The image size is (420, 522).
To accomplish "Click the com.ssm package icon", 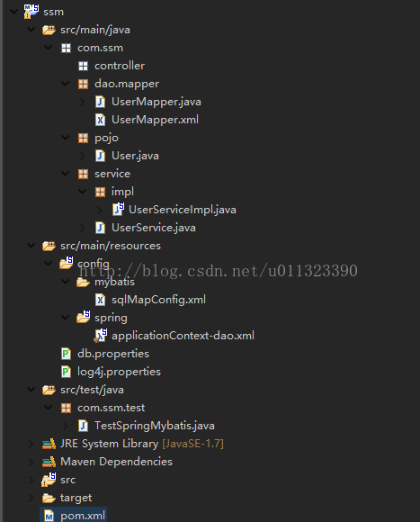I will 66,48.
